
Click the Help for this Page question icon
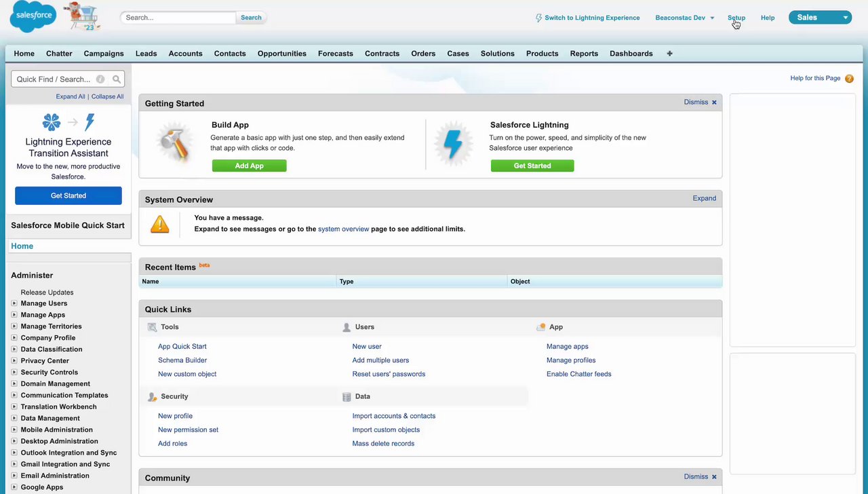[850, 79]
